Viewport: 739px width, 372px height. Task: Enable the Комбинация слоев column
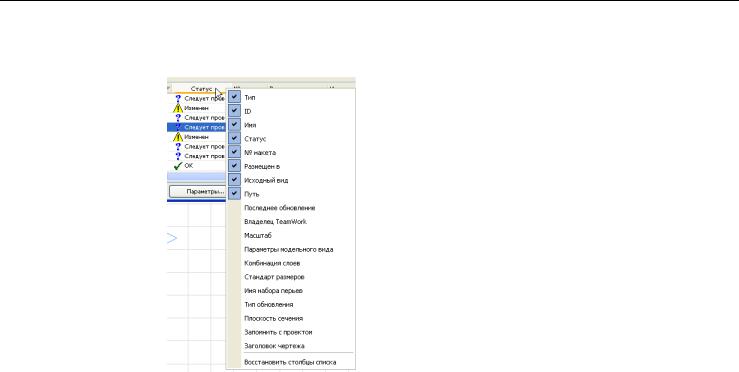click(x=290, y=263)
